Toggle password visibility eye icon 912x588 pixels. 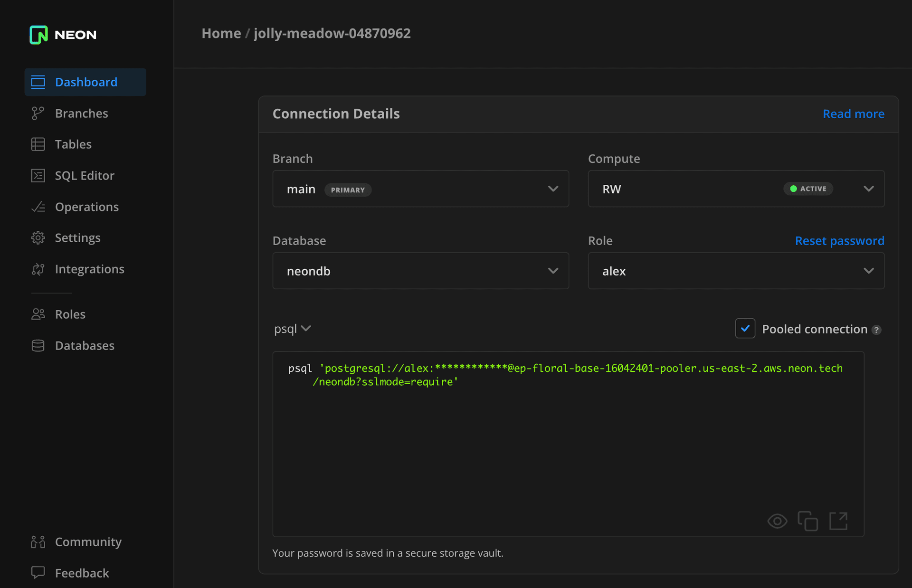point(778,520)
